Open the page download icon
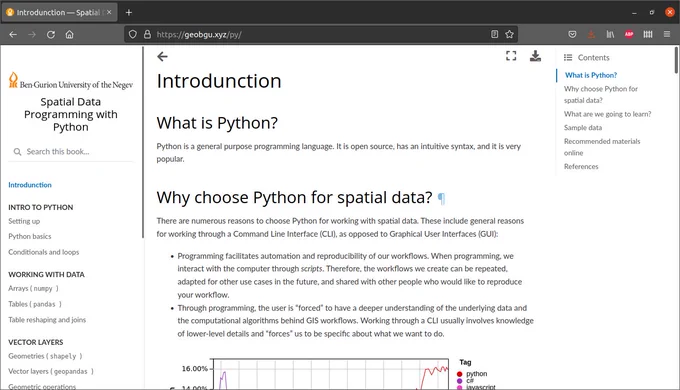 (535, 56)
